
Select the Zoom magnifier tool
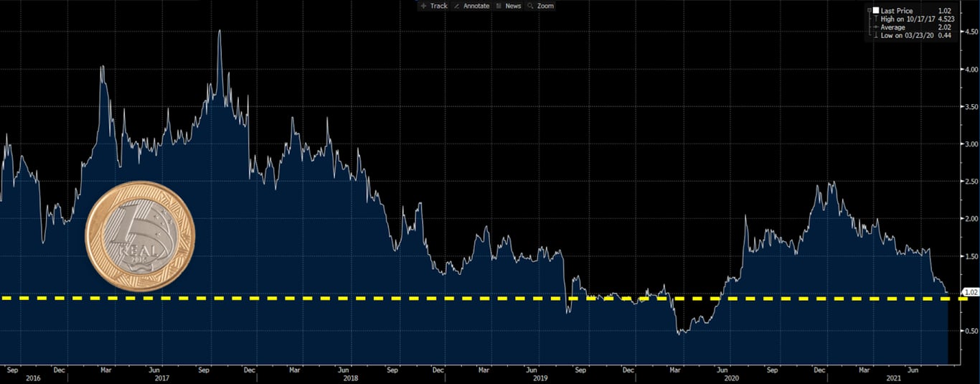pyautogui.click(x=541, y=6)
